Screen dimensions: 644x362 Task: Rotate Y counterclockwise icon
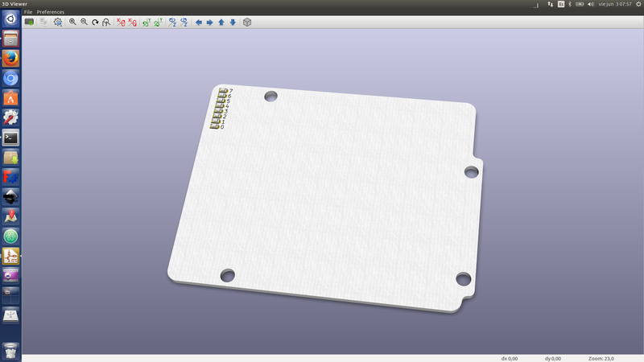(x=158, y=22)
